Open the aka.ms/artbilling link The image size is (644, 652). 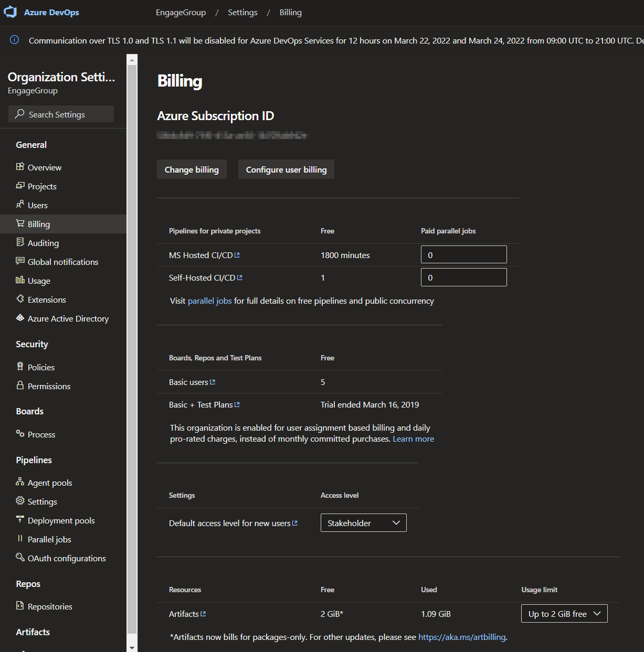462,637
